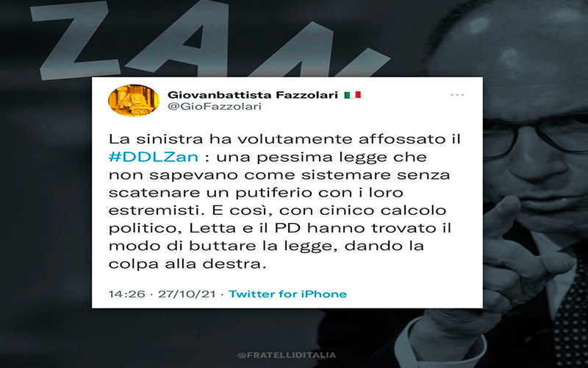Open the Giovanbattista Fazzolari profile name
The image size is (588, 368).
[x=253, y=95]
